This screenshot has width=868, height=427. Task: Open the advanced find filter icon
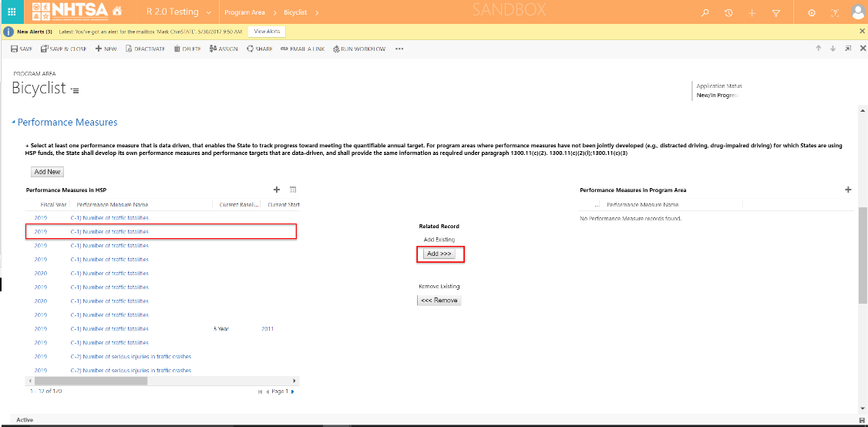(x=775, y=13)
